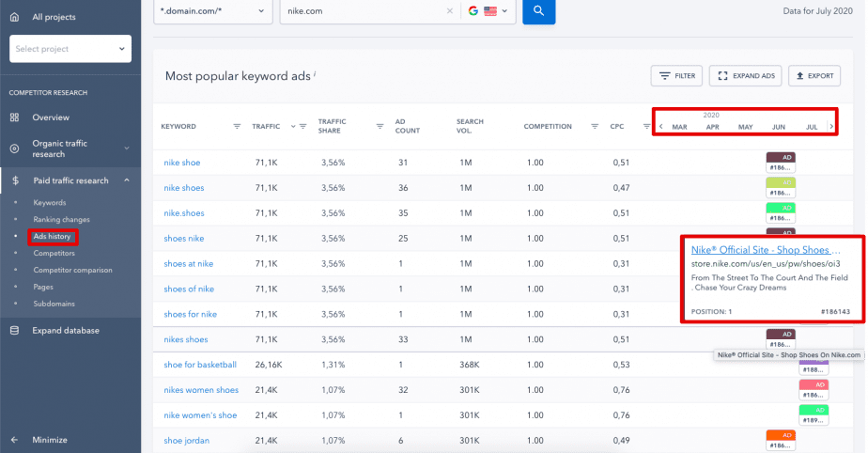This screenshot has height=453, width=868.
Task: Select Ads history menu item
Action: click(x=52, y=237)
